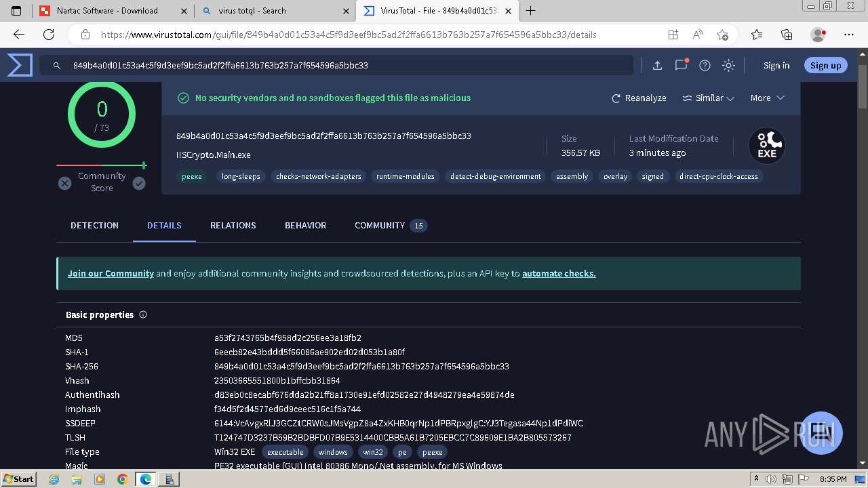Click the long-sleeps tag
The image size is (868, 488).
tap(241, 176)
